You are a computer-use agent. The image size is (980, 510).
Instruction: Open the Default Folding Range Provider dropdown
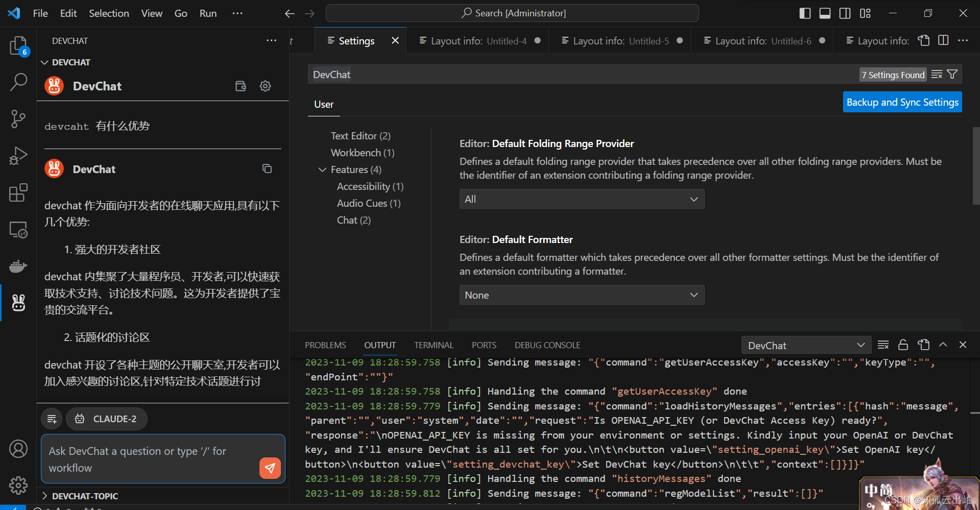[582, 199]
